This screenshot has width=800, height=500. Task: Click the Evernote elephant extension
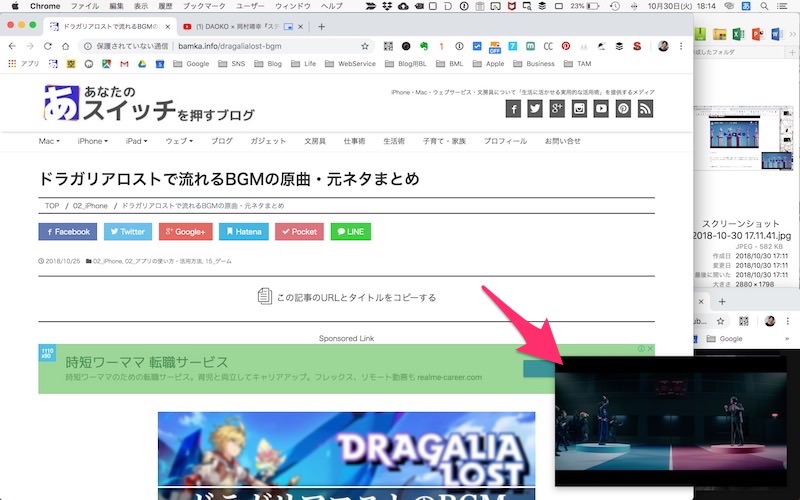click(424, 46)
